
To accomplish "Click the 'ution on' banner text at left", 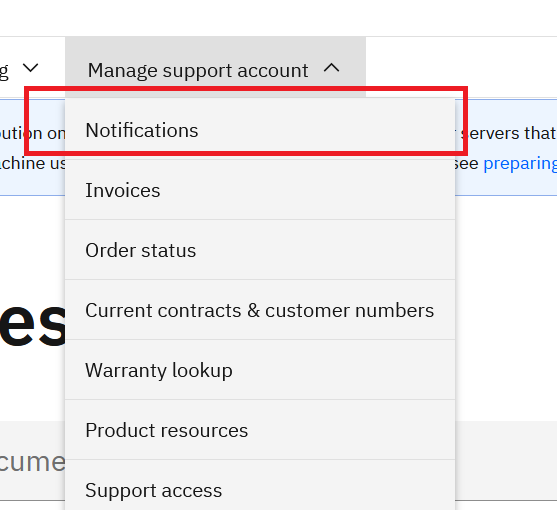I will coord(33,133).
